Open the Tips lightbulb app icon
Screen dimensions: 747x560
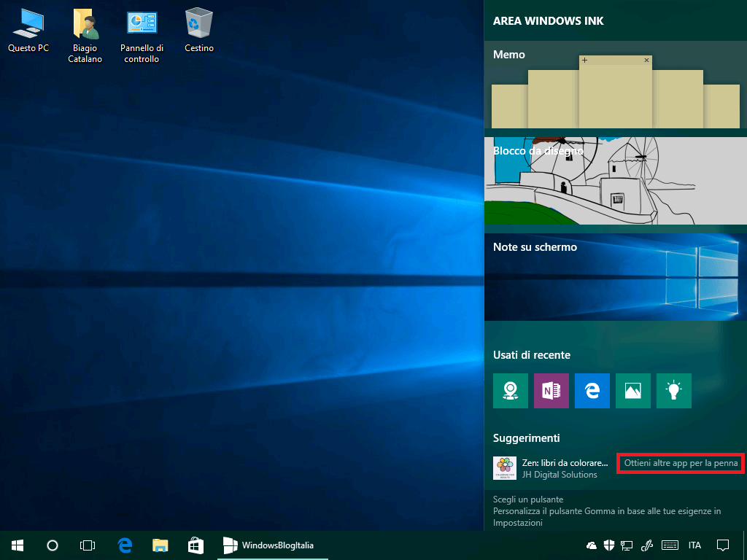click(673, 391)
